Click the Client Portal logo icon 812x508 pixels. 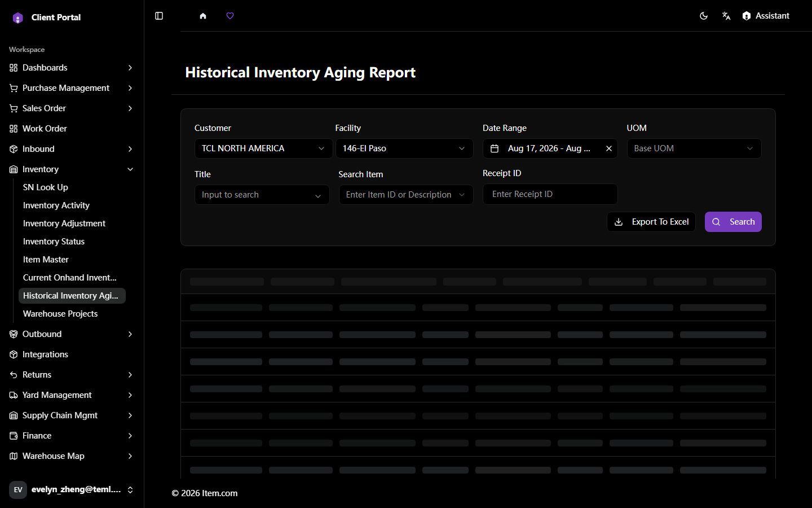click(18, 18)
